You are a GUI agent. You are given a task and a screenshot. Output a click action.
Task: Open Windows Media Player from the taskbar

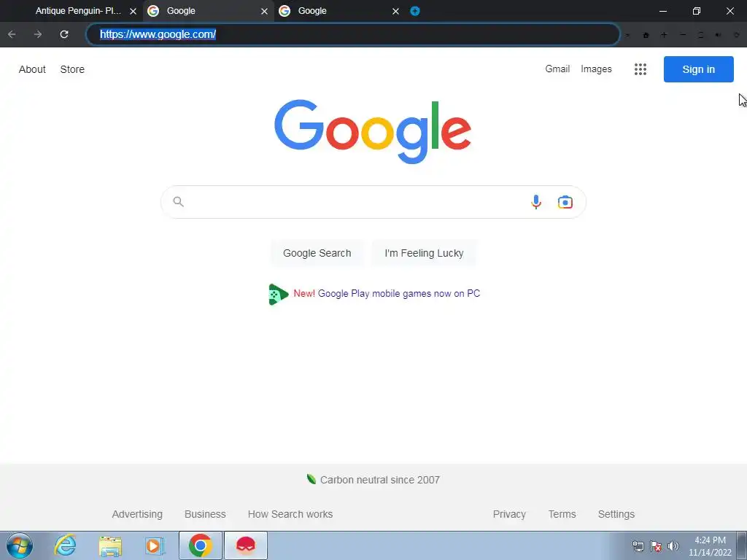pos(155,545)
